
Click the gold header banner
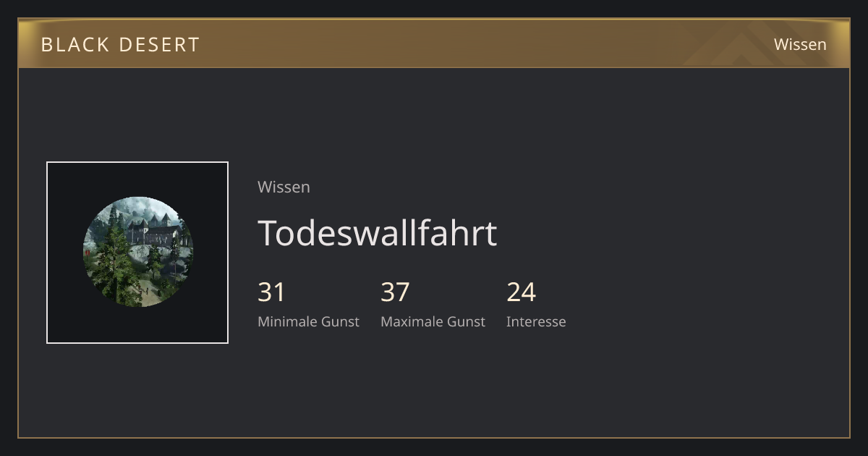(434, 43)
